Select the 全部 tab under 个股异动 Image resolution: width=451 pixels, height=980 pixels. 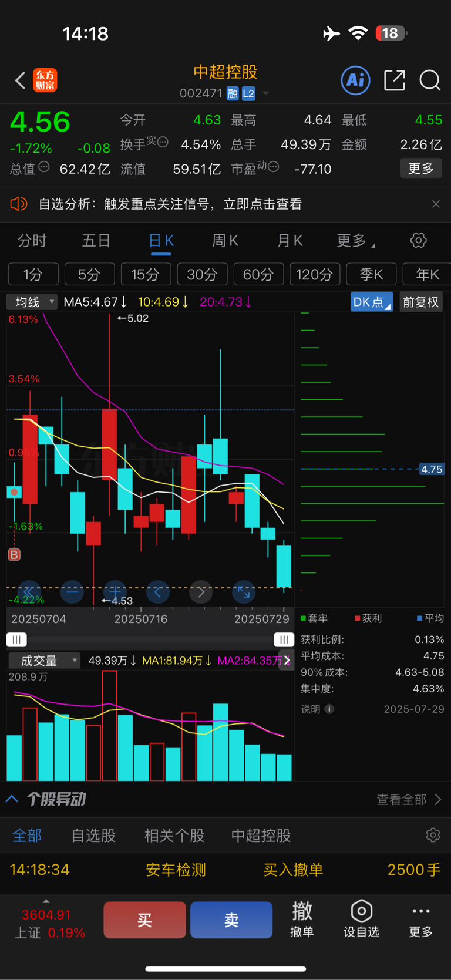click(27, 835)
